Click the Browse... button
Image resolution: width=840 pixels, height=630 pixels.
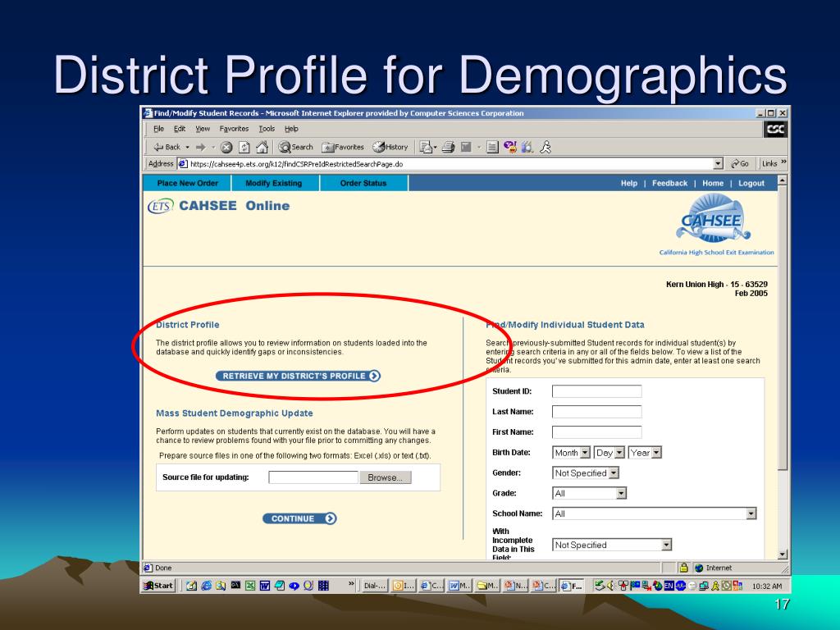tap(386, 477)
